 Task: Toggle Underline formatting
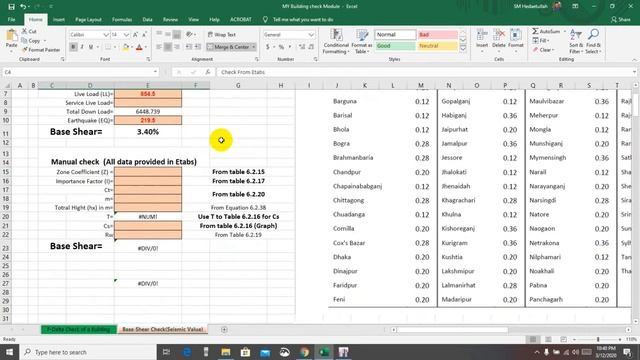tap(91, 47)
